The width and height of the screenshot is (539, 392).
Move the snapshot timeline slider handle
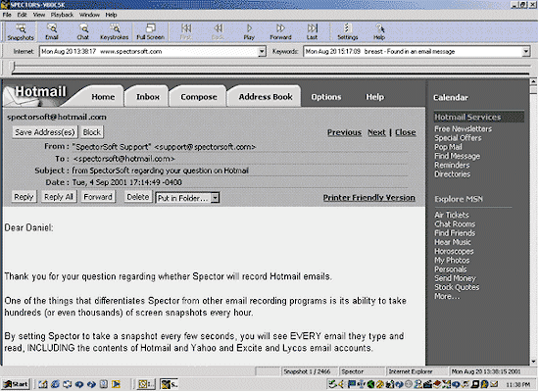pyautogui.click(x=13, y=67)
